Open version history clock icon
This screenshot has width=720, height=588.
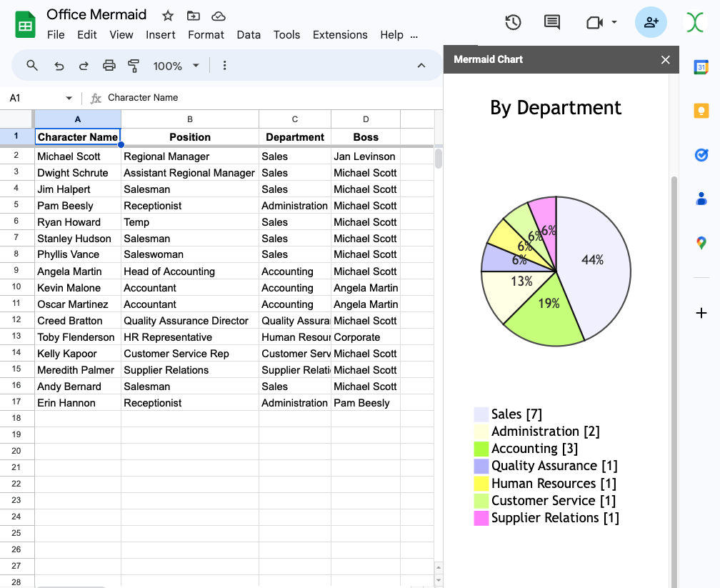click(513, 23)
